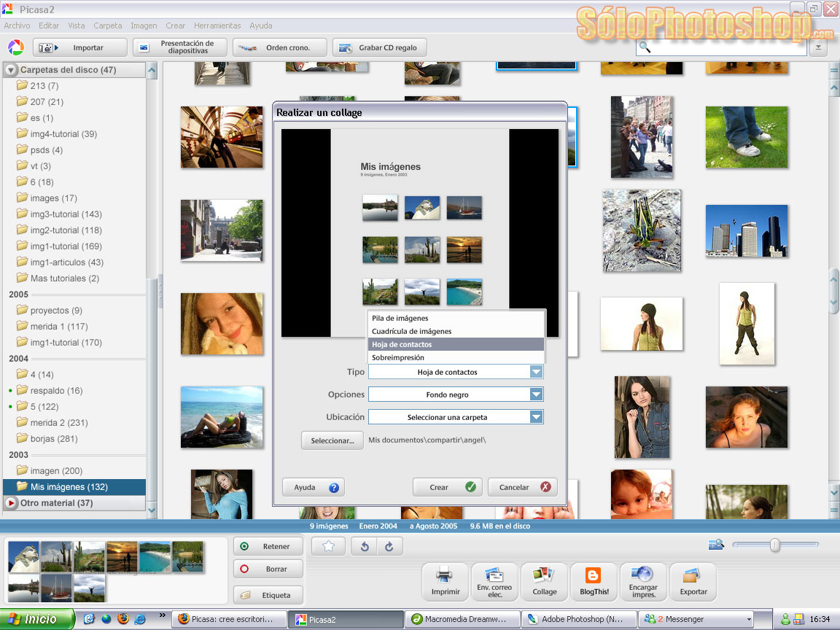Open Env. correo elec. to email photos
The image size is (840, 630).
494,581
